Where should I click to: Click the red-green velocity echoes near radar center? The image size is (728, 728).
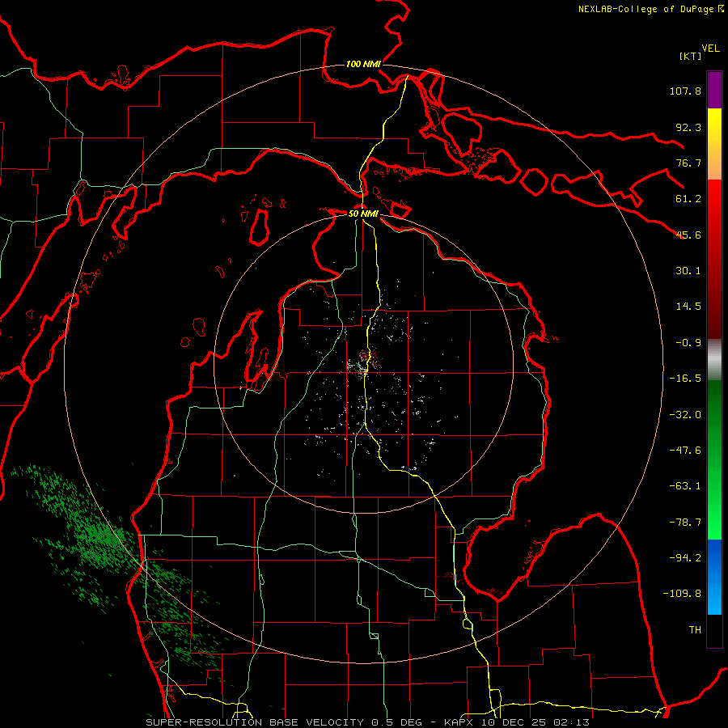tap(364, 362)
